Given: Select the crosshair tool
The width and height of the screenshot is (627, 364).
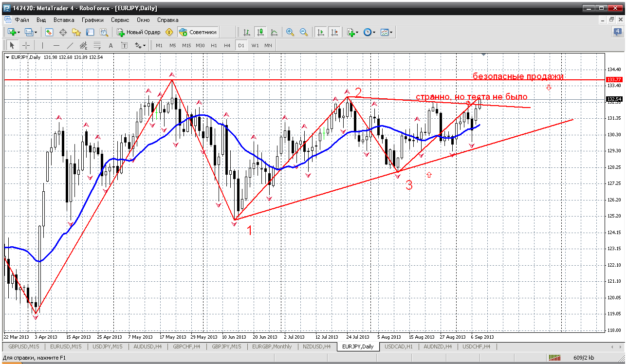Looking at the screenshot, I should [26, 45].
